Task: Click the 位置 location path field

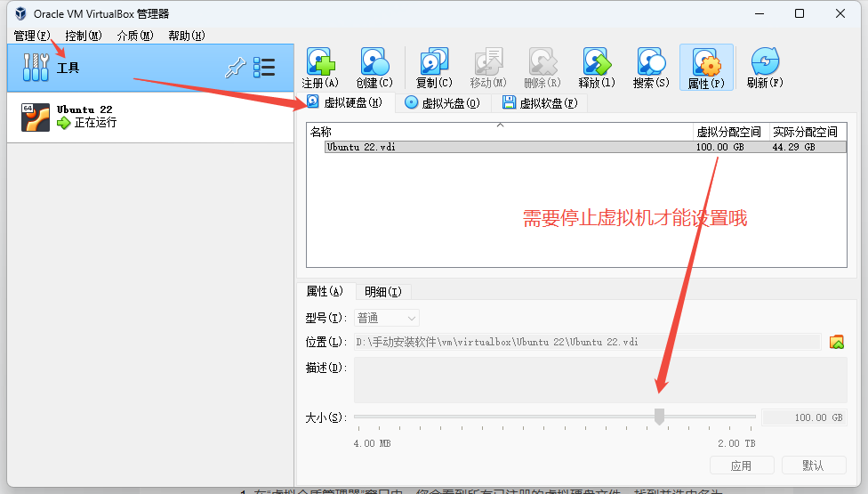Action: (x=587, y=343)
